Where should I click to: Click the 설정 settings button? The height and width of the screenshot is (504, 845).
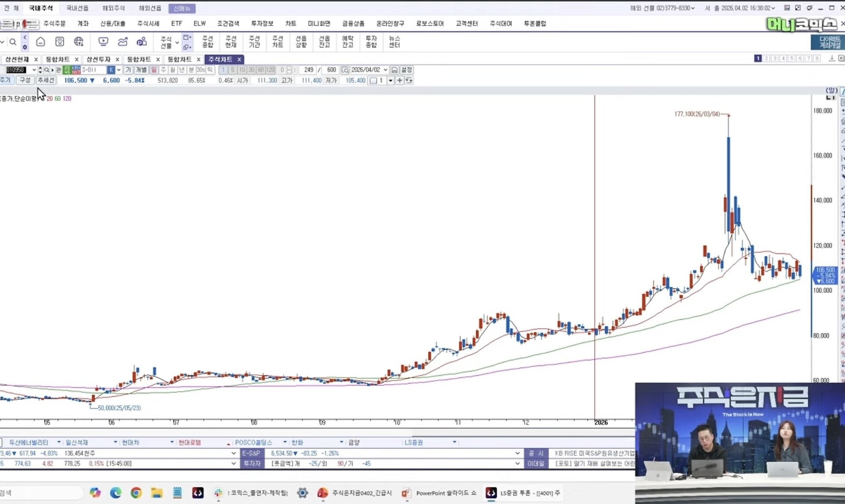tap(407, 70)
